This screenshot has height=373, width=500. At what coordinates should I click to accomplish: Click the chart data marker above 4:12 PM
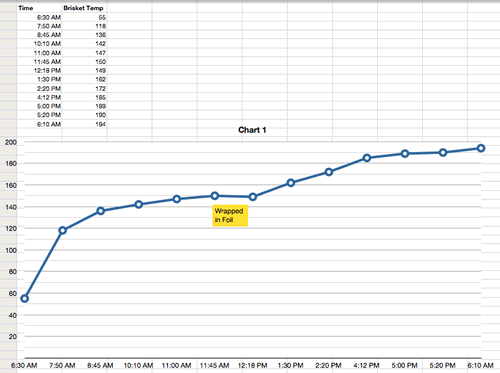point(367,158)
